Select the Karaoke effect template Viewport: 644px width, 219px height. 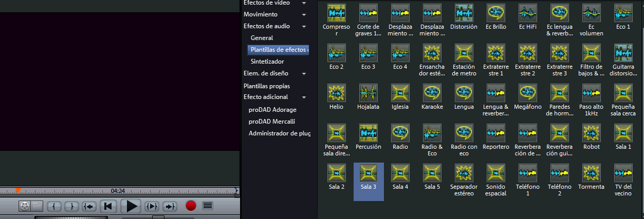tap(432, 92)
